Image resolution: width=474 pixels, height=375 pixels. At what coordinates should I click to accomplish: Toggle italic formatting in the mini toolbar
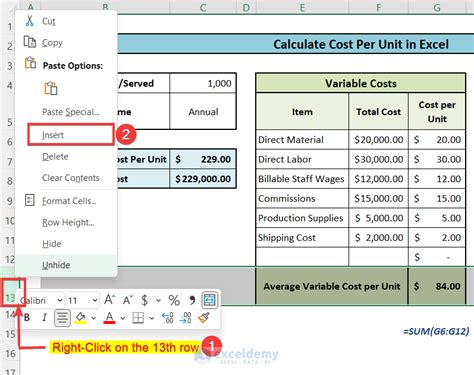click(44, 318)
